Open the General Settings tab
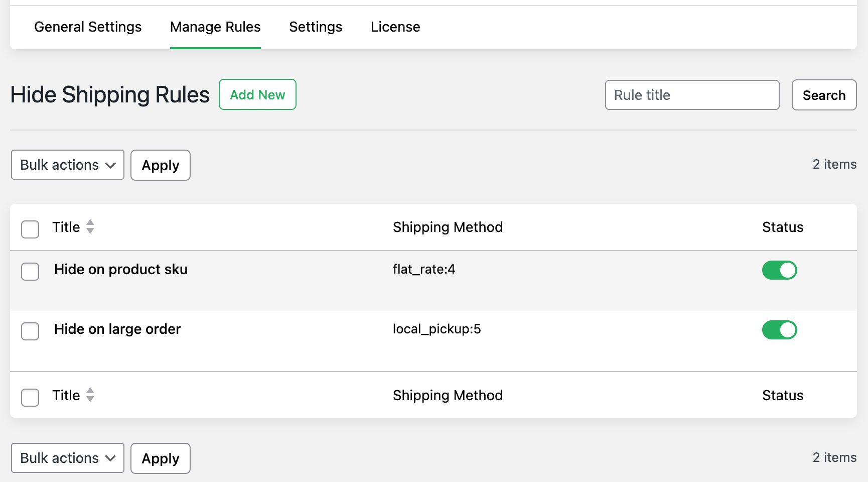This screenshot has width=868, height=482. 88,27
